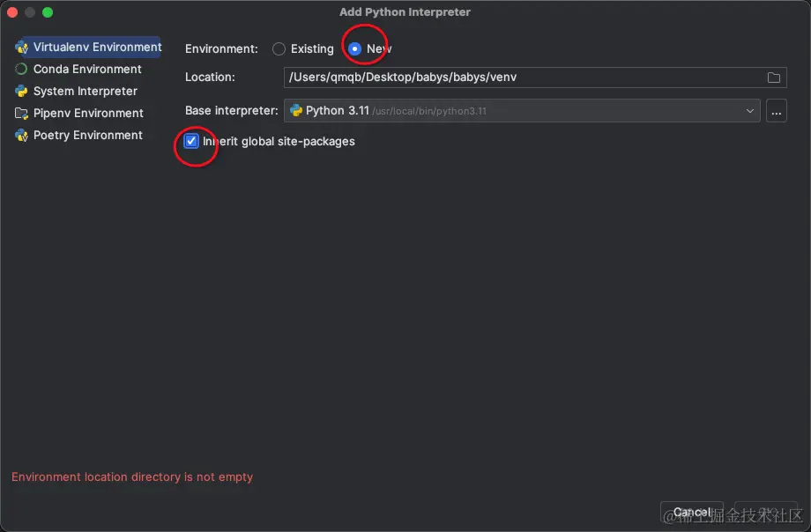Viewport: 811px width, 532px height.
Task: Click the System Interpreter python icon
Action: click(21, 91)
